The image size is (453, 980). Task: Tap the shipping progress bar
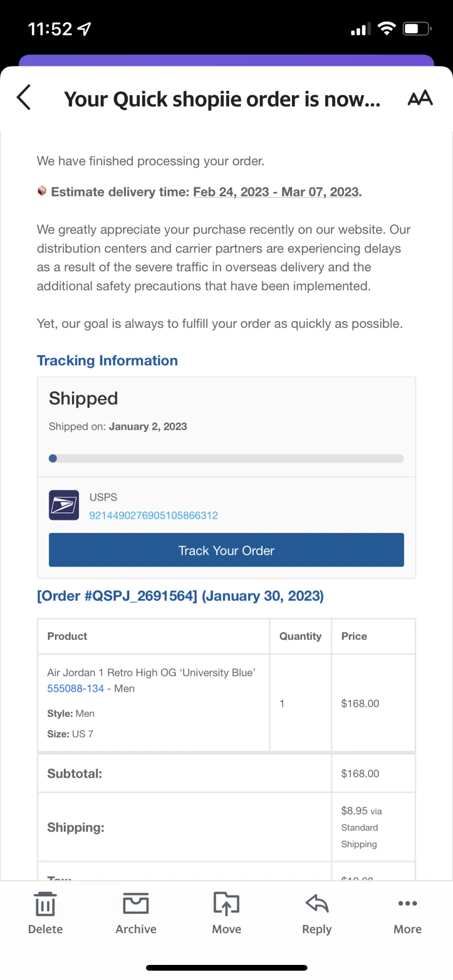(x=226, y=459)
